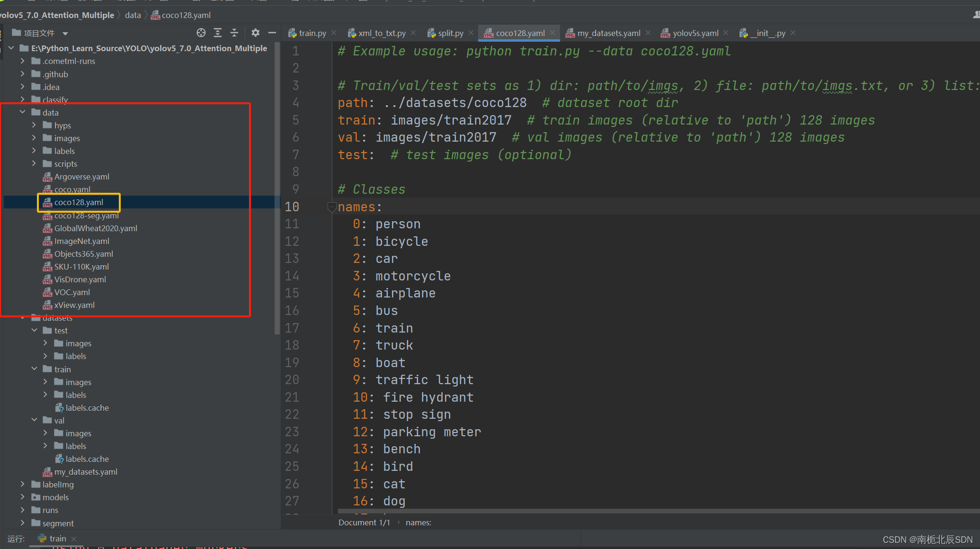Collapse the data folder
The height and width of the screenshot is (549, 980).
pyautogui.click(x=22, y=112)
